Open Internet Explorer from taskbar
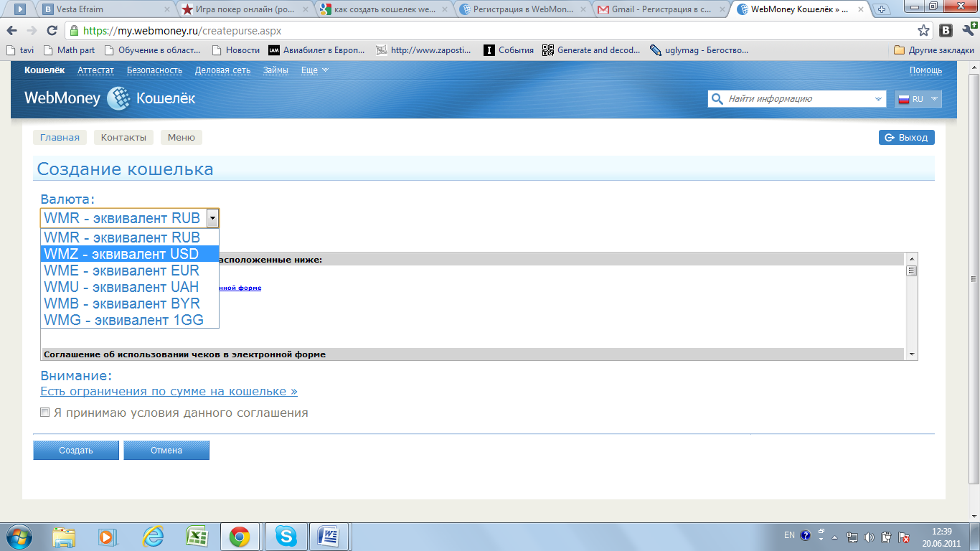 pyautogui.click(x=152, y=537)
